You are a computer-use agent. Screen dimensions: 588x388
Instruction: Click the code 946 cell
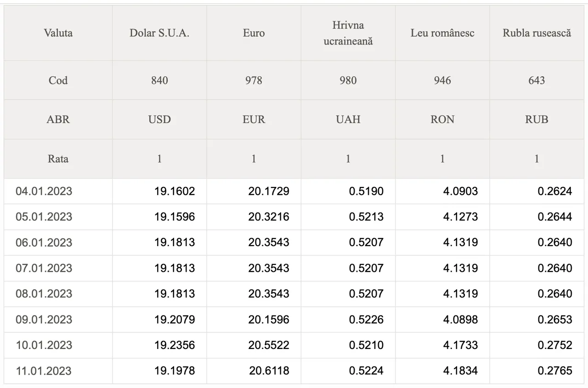pyautogui.click(x=442, y=80)
